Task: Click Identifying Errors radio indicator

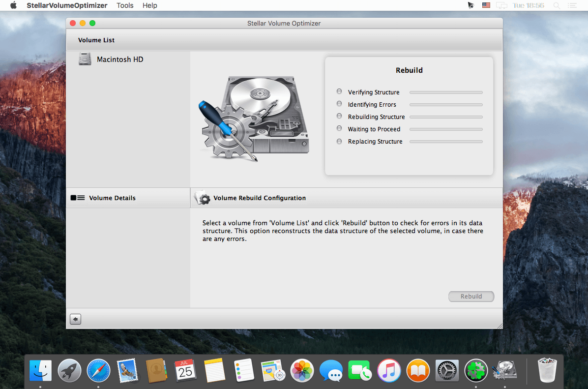Action: [339, 104]
